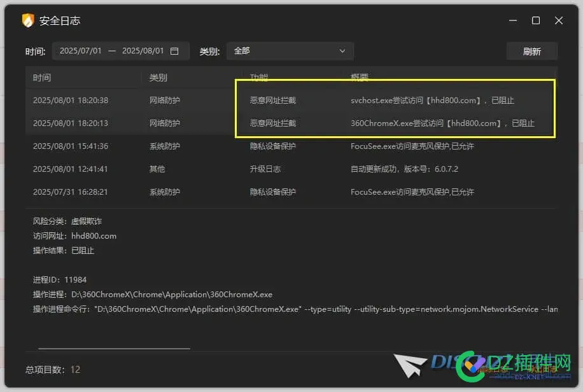Click the chevron arrow on the category dropdown
This screenshot has width=583, height=392.
click(x=342, y=51)
